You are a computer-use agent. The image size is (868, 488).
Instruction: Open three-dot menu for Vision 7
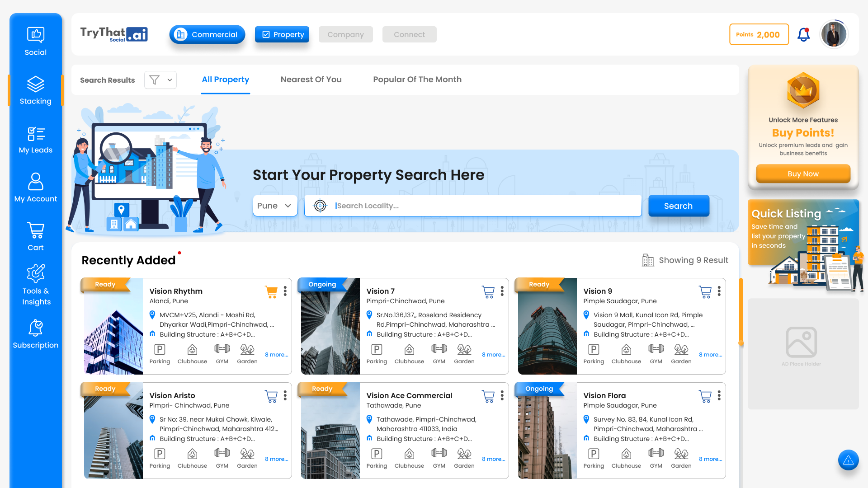pyautogui.click(x=502, y=291)
